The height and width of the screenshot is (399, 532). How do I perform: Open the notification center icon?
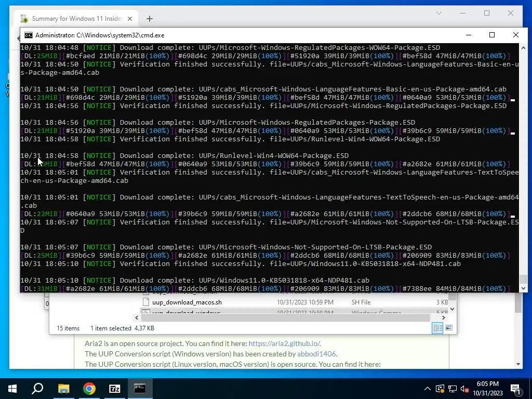pyautogui.click(x=516, y=389)
